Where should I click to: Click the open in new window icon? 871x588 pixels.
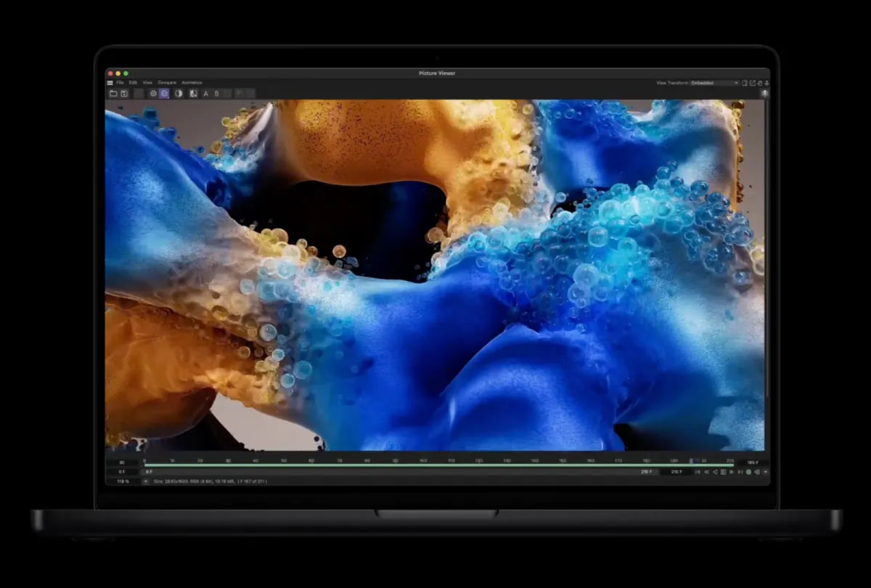[x=753, y=83]
